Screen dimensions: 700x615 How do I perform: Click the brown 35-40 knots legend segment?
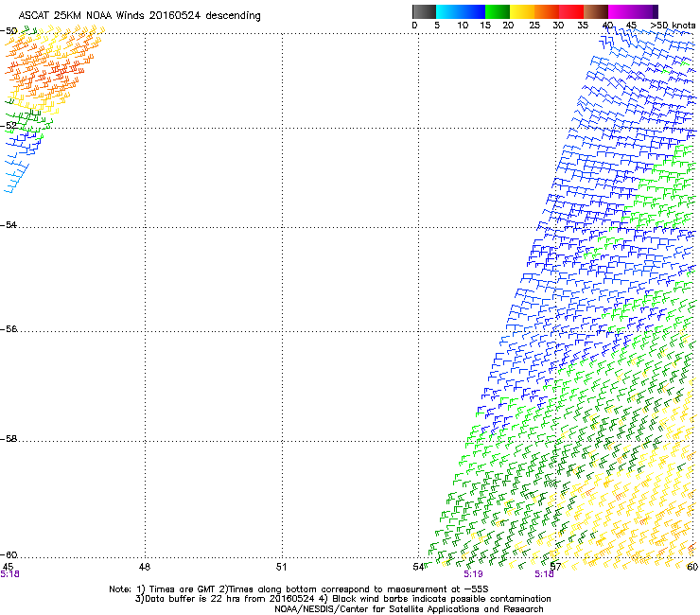(596, 11)
